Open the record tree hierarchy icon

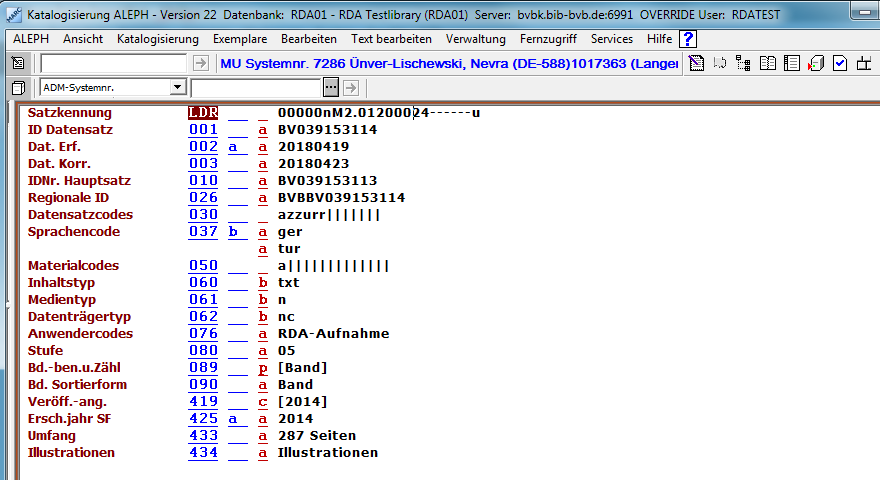743,63
